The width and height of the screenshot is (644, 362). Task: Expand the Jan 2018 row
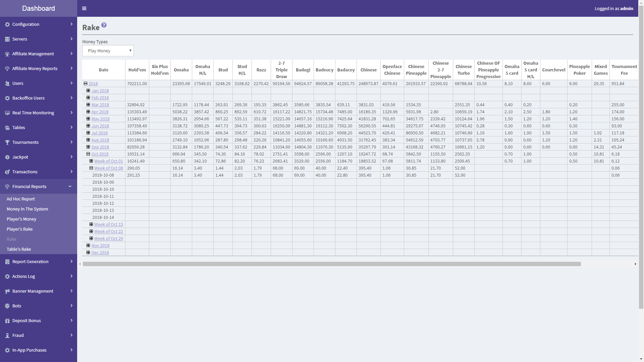(88, 90)
